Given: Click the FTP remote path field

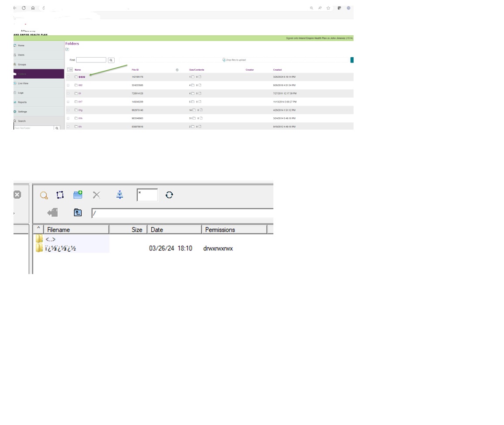Looking at the screenshot, I should coord(182,213).
